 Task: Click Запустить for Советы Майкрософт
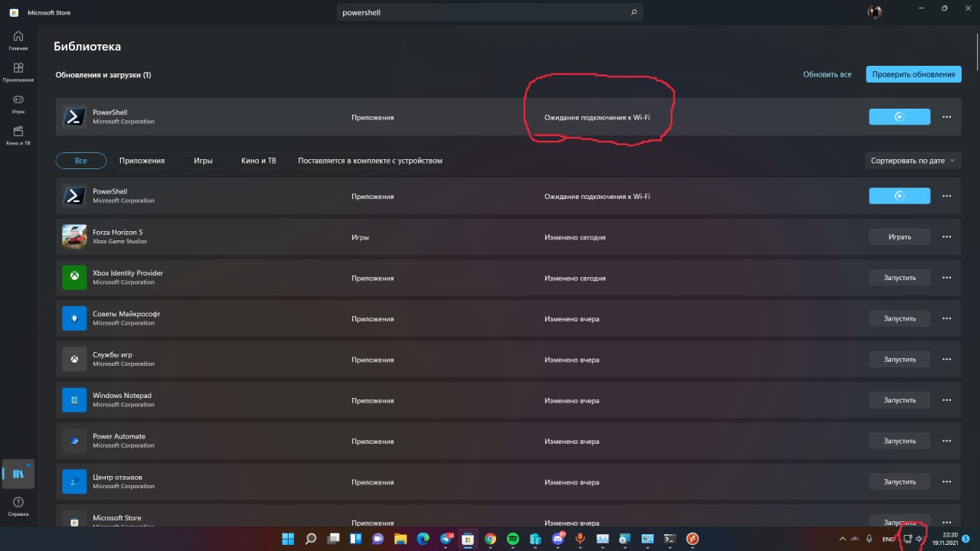pyautogui.click(x=900, y=318)
